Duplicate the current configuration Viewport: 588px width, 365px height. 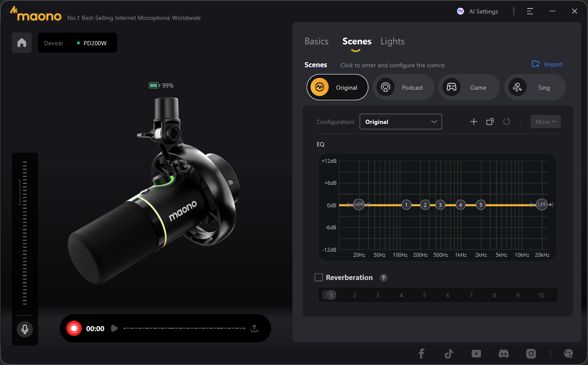pyautogui.click(x=490, y=122)
